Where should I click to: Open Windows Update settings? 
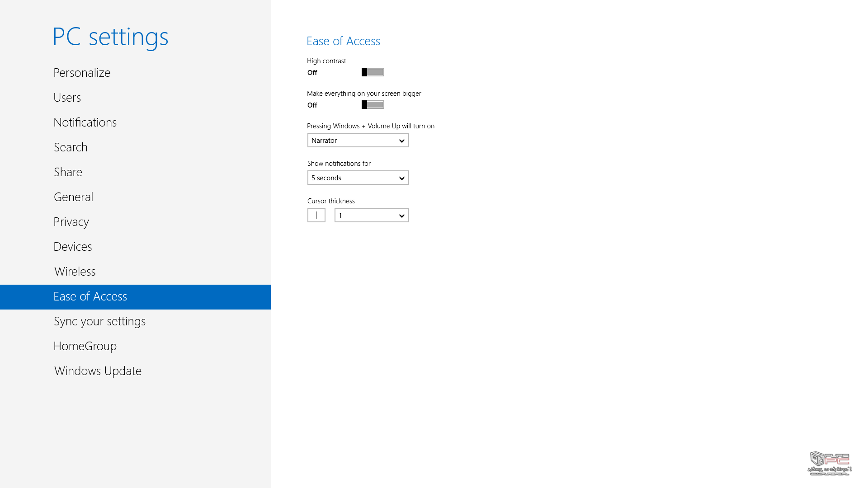[98, 371]
